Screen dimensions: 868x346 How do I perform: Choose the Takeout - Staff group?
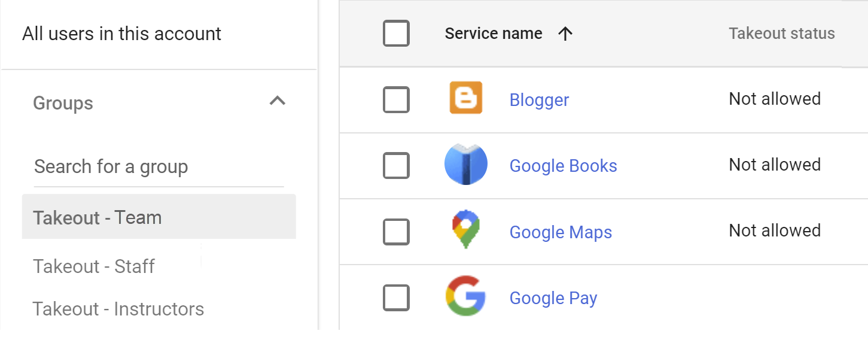pyautogui.click(x=94, y=266)
